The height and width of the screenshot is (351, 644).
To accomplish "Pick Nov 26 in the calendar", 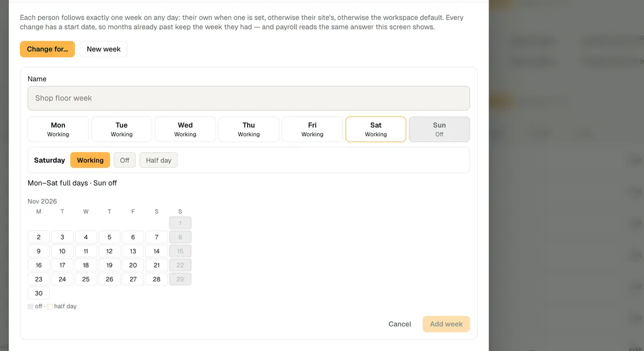I will [109, 279].
